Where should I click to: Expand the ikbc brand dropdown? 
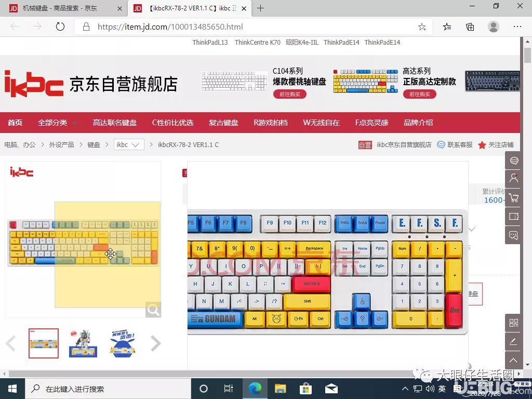point(129,144)
